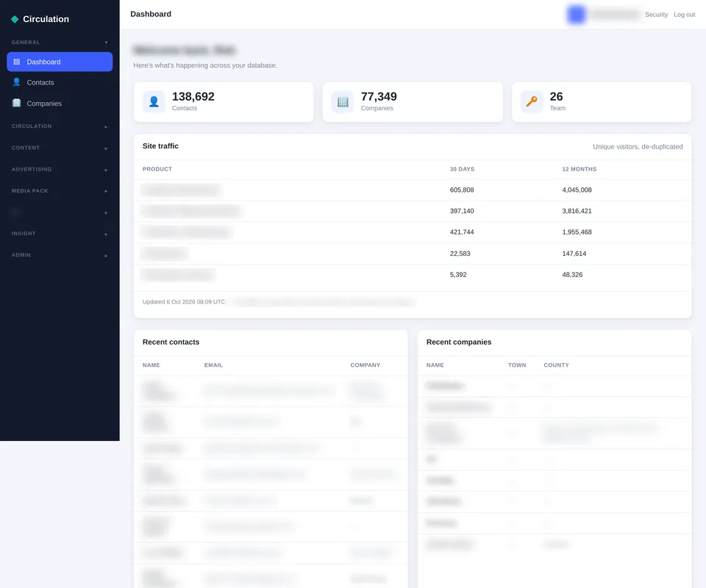Click the Security link in header
The height and width of the screenshot is (588, 706).
click(x=656, y=15)
